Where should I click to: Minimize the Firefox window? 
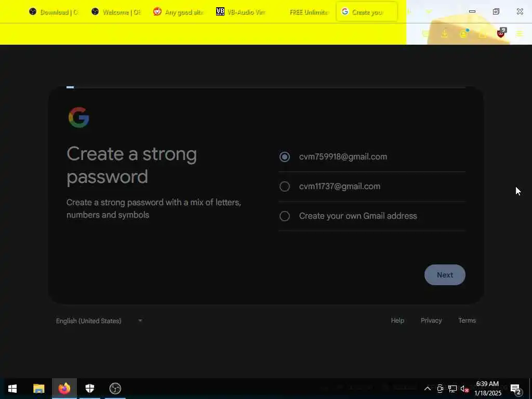click(x=472, y=11)
